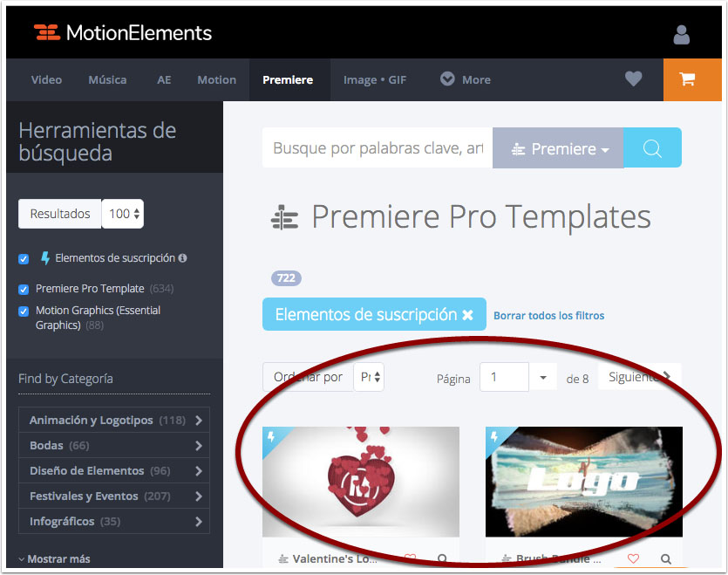Image resolution: width=728 pixels, height=575 pixels.
Task: Expand the page number dropdown arrow
Action: (543, 377)
